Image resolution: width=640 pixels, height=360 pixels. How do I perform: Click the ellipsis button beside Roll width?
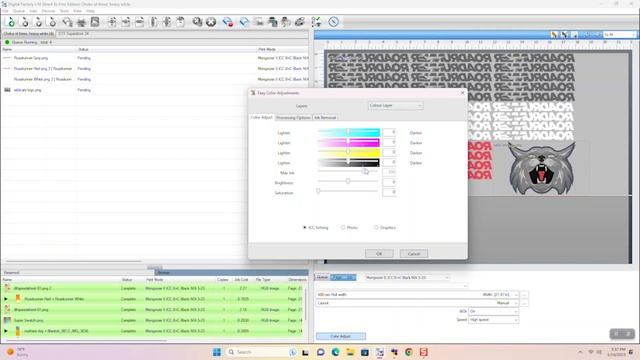524,295
